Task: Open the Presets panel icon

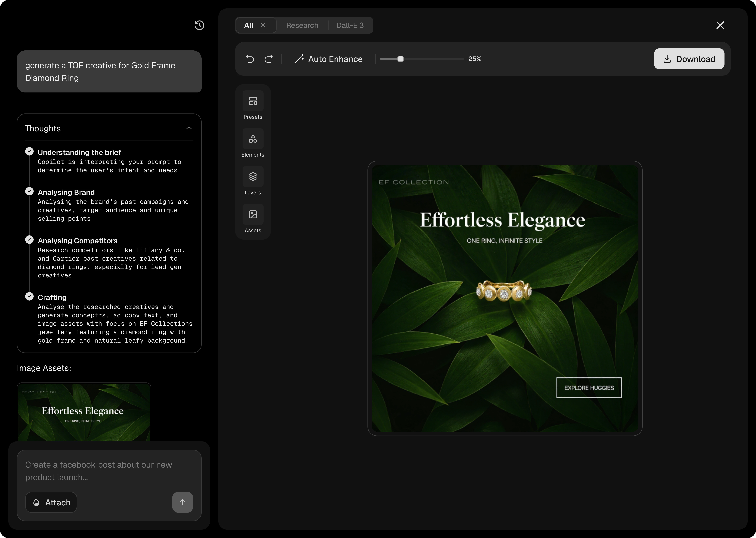Action: point(253,101)
